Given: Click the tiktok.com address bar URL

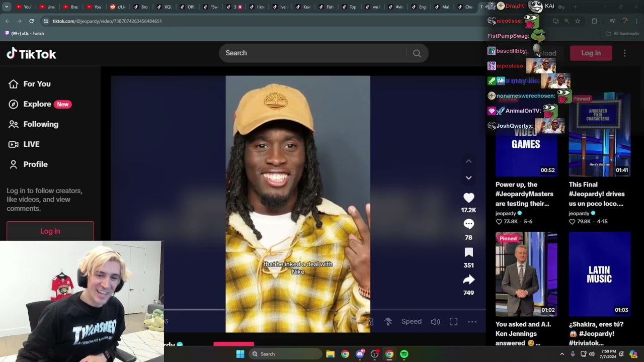Looking at the screenshot, I should [x=107, y=21].
